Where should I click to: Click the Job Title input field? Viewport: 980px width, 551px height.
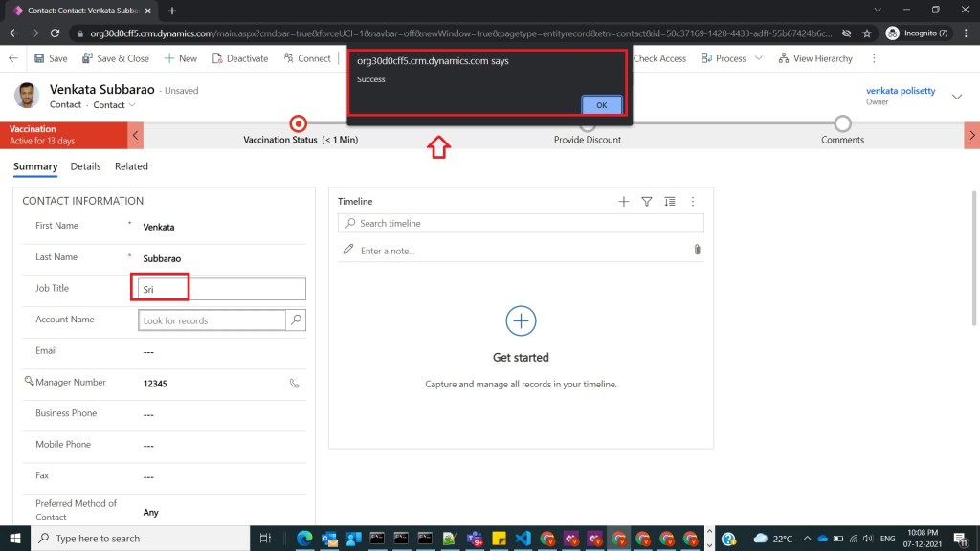(222, 289)
